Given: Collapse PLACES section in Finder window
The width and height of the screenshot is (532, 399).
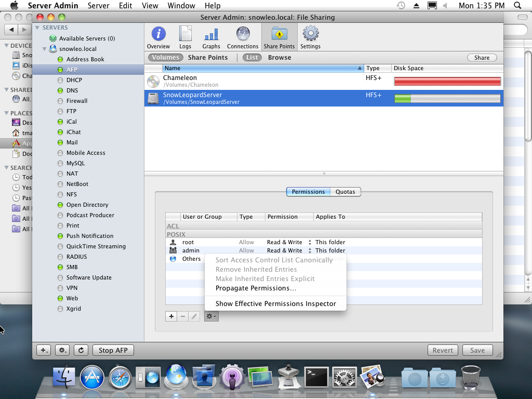Looking at the screenshot, I should coord(6,113).
